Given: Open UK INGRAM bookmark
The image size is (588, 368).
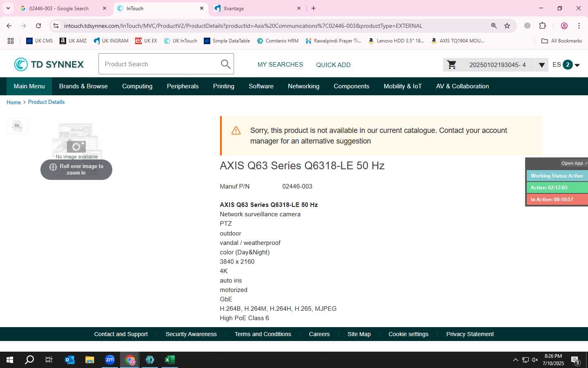Looking at the screenshot, I should [111, 41].
